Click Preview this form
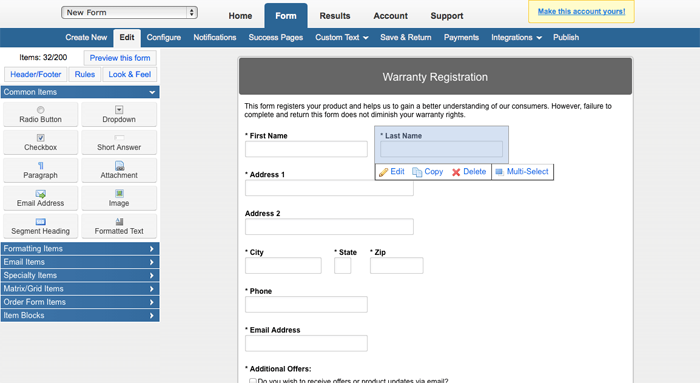 point(120,58)
